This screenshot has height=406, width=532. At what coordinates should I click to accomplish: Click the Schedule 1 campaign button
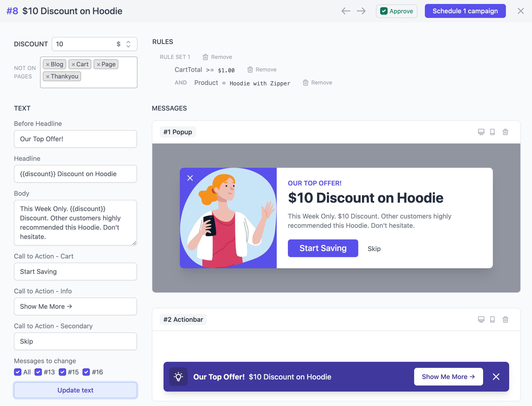(465, 11)
